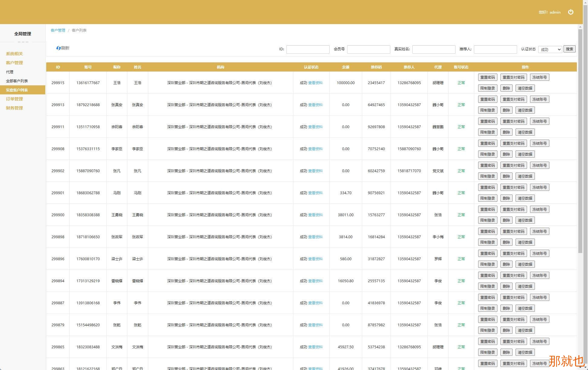The image size is (588, 370).
Task: Click the 真实姓名 input field
Action: 433,49
